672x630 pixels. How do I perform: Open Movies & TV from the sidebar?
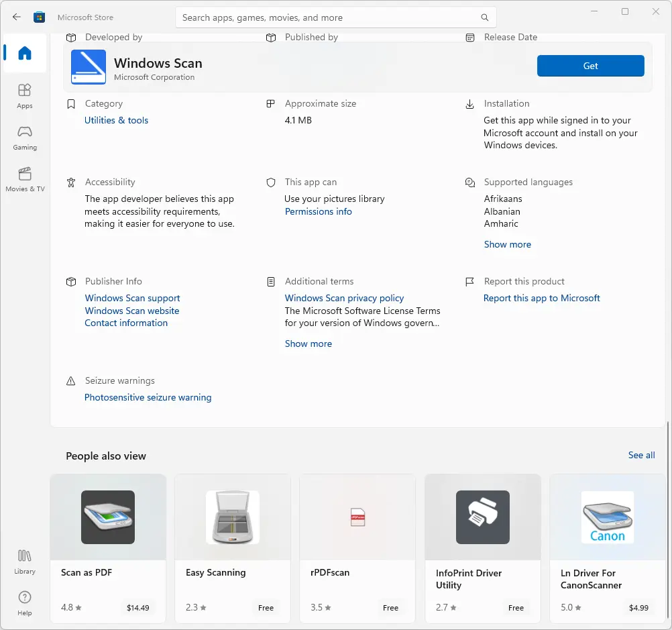pyautogui.click(x=25, y=179)
